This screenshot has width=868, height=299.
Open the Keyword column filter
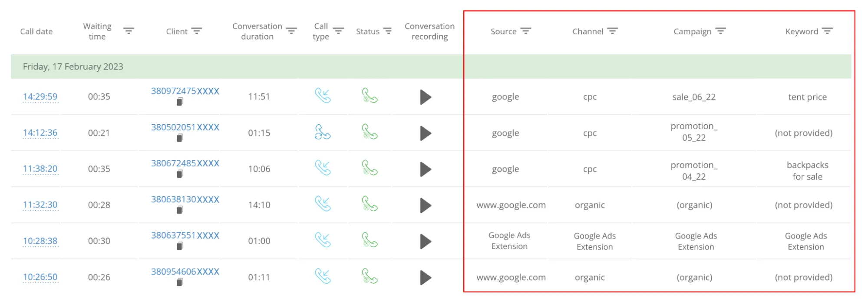pyautogui.click(x=827, y=31)
